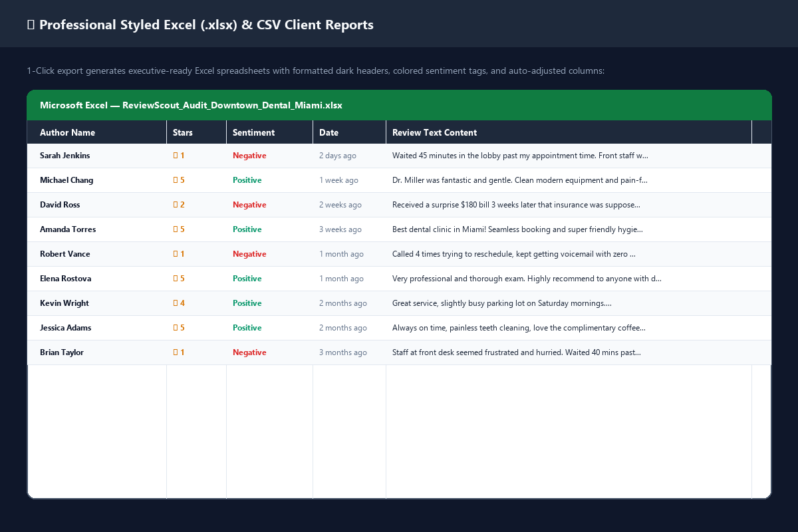Click Positive sentiment tag for Jessica Adams
Viewport: 798px width, 532px height.
pos(247,328)
